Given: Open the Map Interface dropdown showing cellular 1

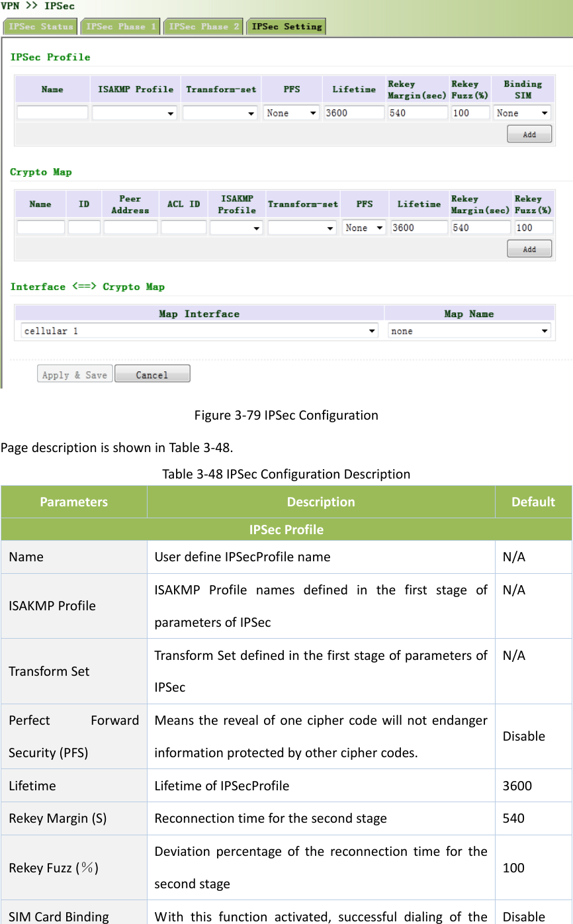Looking at the screenshot, I should pos(198,330).
